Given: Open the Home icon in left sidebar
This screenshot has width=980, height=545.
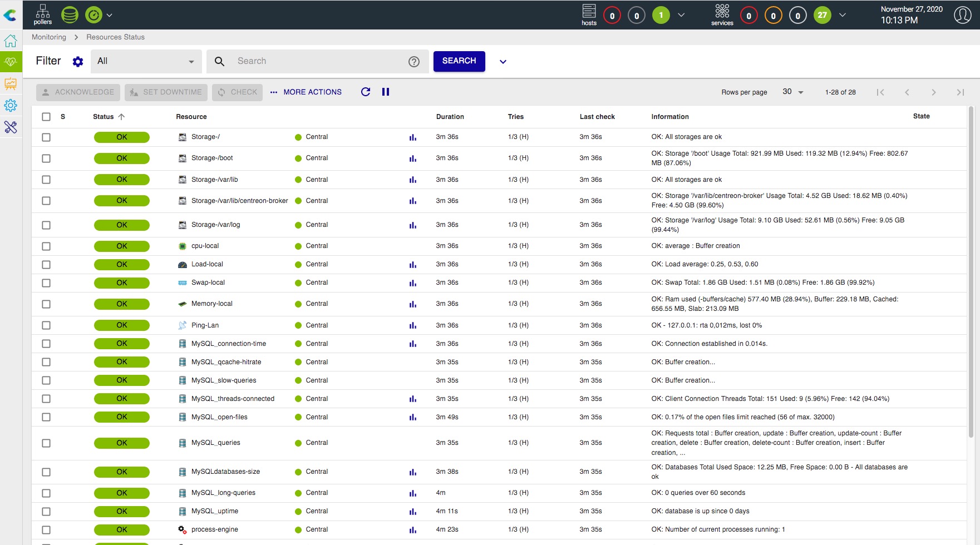Looking at the screenshot, I should tap(11, 41).
